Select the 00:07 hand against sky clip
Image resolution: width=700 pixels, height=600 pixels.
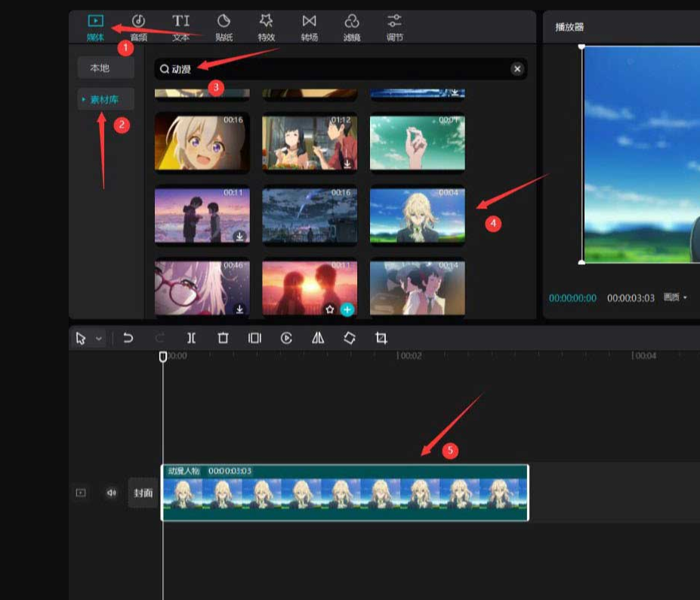click(418, 143)
